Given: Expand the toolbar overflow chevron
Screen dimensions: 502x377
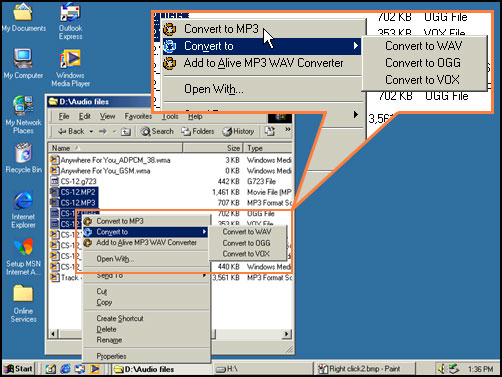Looking at the screenshot, I should click(x=288, y=129).
